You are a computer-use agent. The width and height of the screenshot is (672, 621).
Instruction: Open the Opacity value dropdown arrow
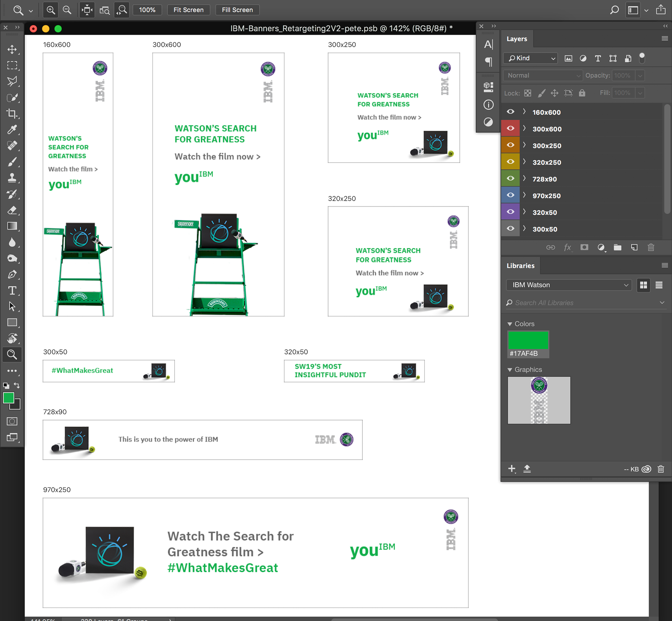point(640,76)
